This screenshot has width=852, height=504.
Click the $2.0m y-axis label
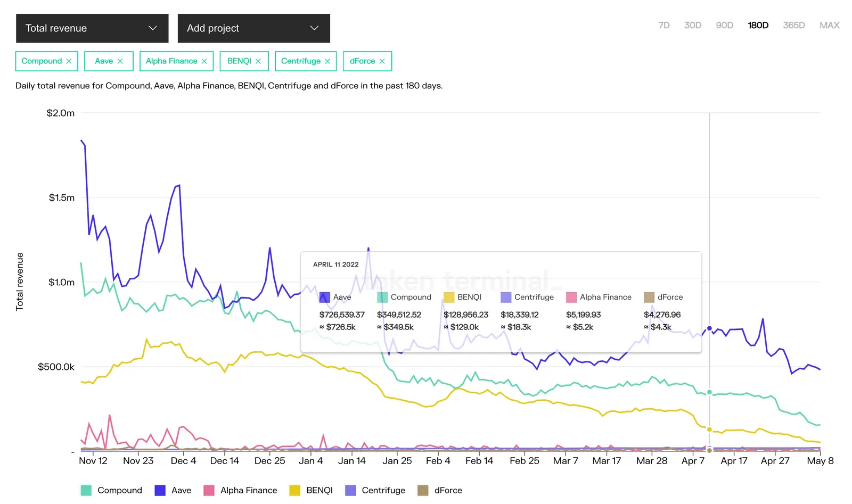(61, 113)
